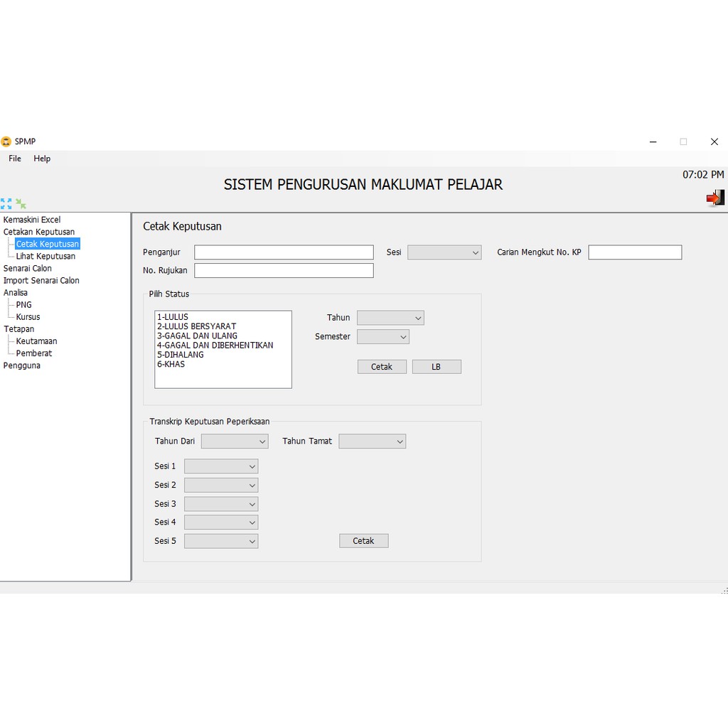Click the green collapse-all arrows icon
The width and height of the screenshot is (728, 728).
click(21, 204)
